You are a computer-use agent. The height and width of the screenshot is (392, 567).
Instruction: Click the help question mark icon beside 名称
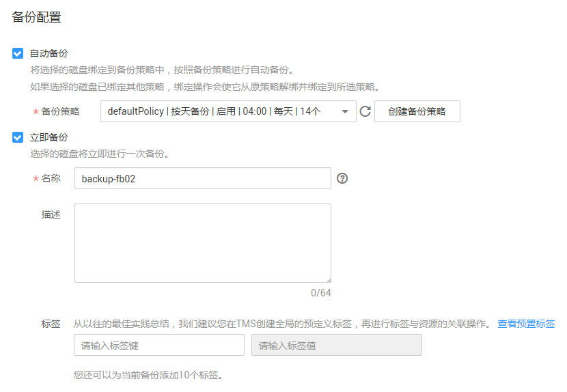[342, 178]
